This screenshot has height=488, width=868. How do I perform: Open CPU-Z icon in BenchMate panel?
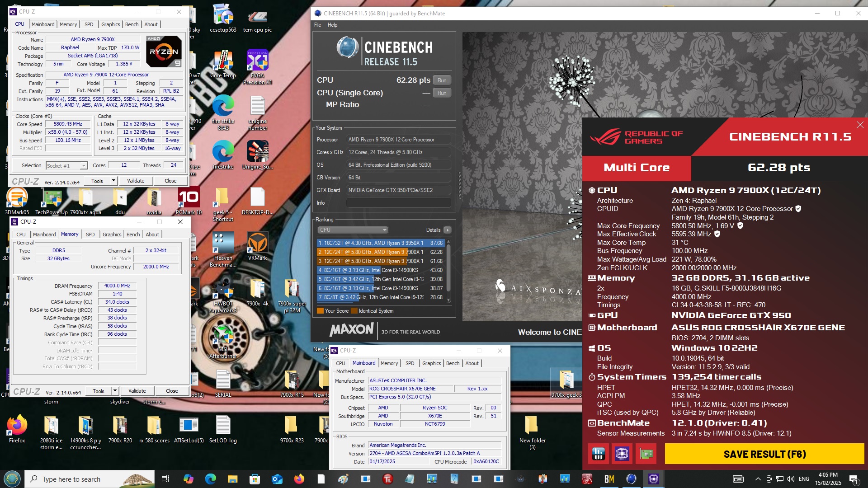click(x=622, y=454)
